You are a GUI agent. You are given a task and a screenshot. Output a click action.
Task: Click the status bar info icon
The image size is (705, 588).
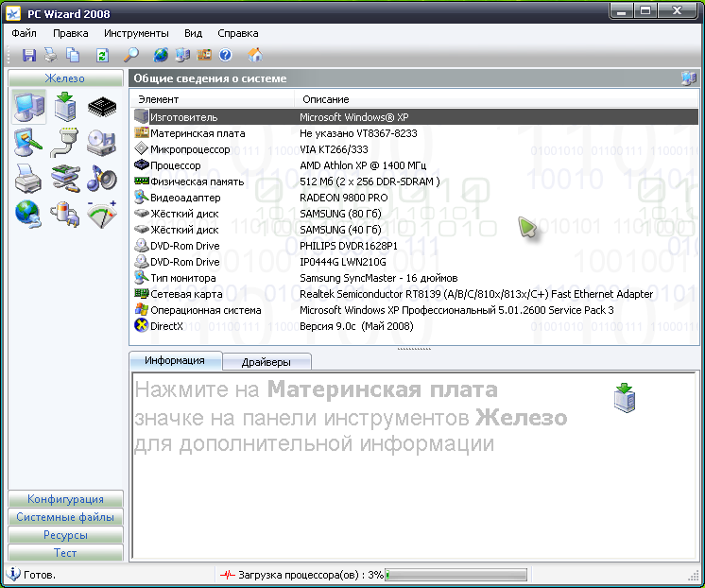click(x=13, y=574)
